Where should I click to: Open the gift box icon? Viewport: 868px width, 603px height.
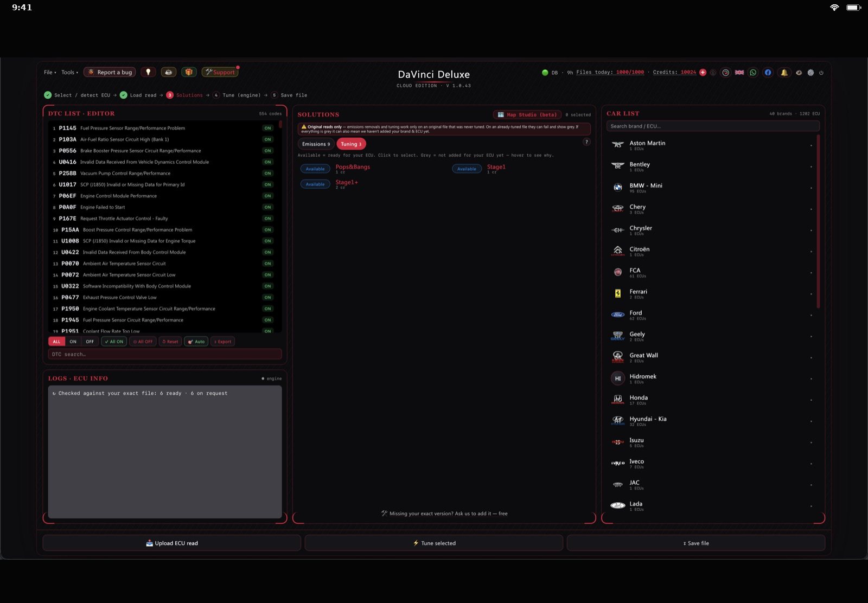[189, 72]
